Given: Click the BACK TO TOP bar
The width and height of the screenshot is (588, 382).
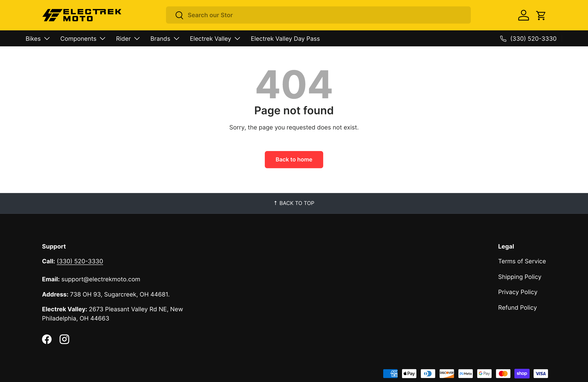Looking at the screenshot, I should (x=294, y=203).
